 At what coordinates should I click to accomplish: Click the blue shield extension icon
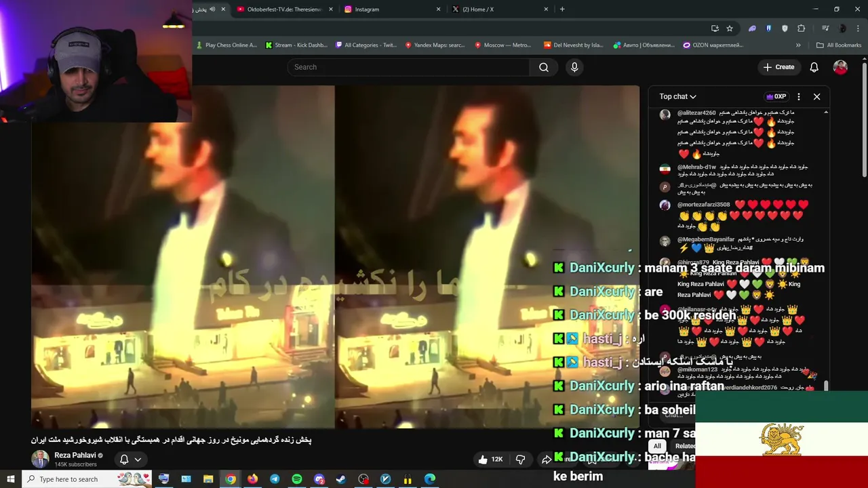click(x=768, y=28)
